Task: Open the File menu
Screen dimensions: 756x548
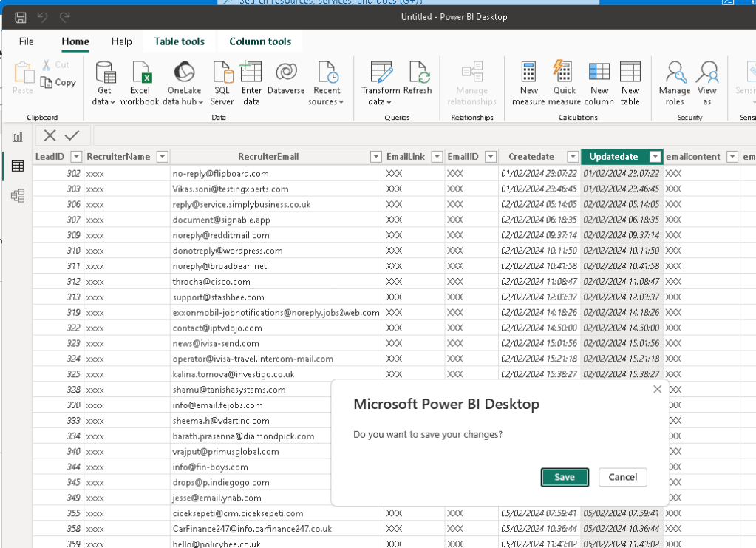Action: pyautogui.click(x=26, y=41)
